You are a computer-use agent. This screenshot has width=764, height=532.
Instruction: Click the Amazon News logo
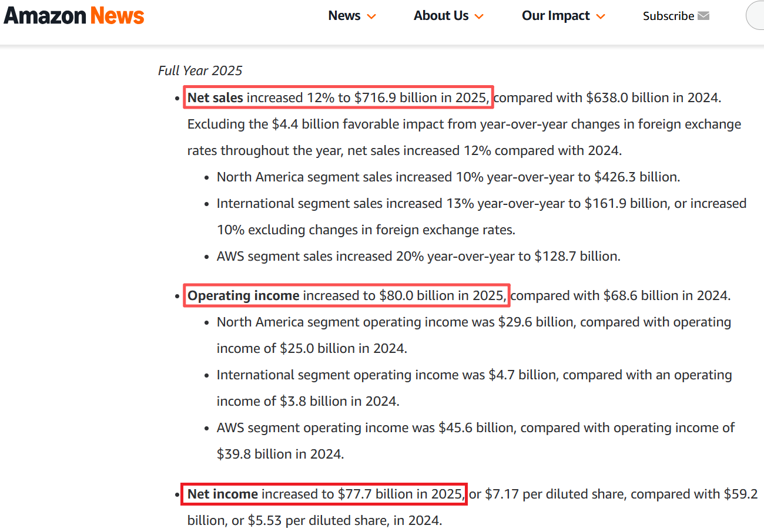point(74,16)
